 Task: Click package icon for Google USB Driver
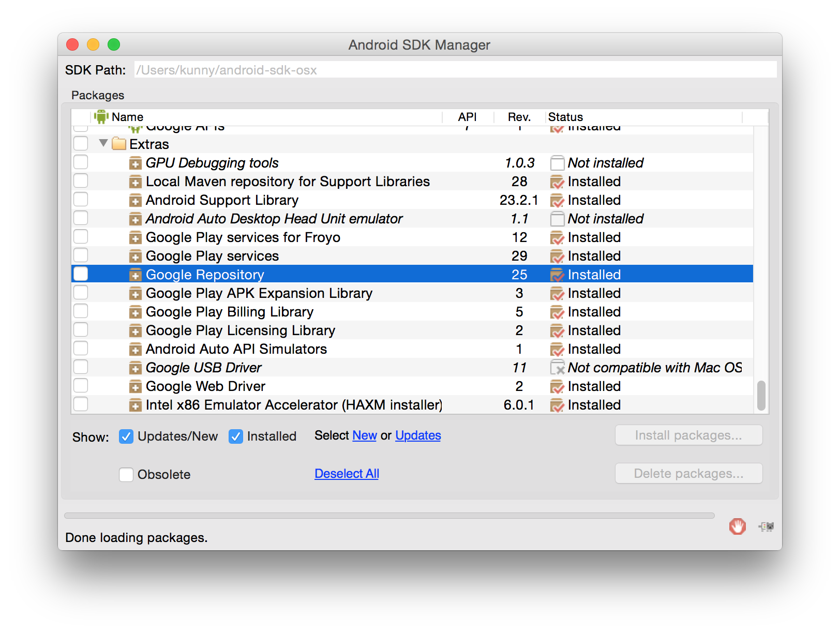click(135, 368)
